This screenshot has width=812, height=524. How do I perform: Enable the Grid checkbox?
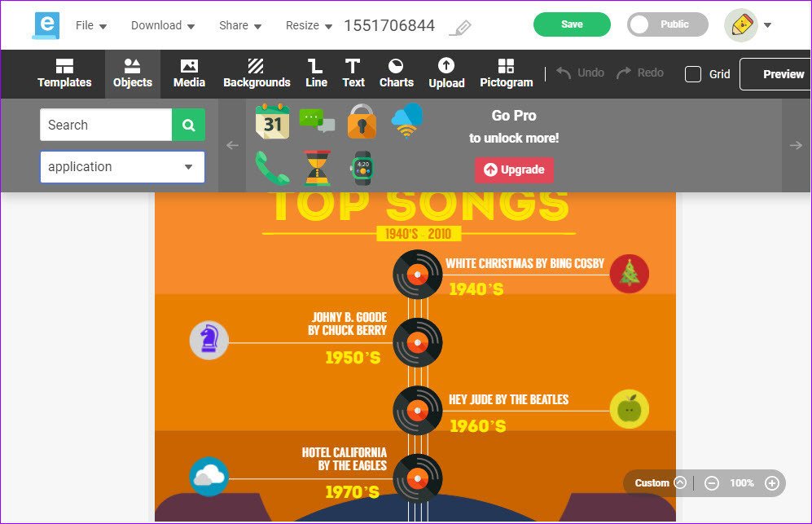click(693, 74)
